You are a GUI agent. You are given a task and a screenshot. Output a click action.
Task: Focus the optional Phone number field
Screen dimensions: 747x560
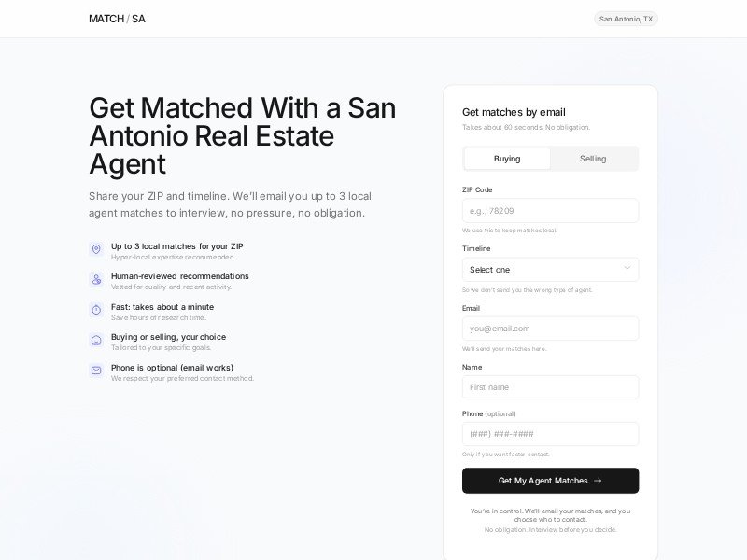(x=550, y=434)
